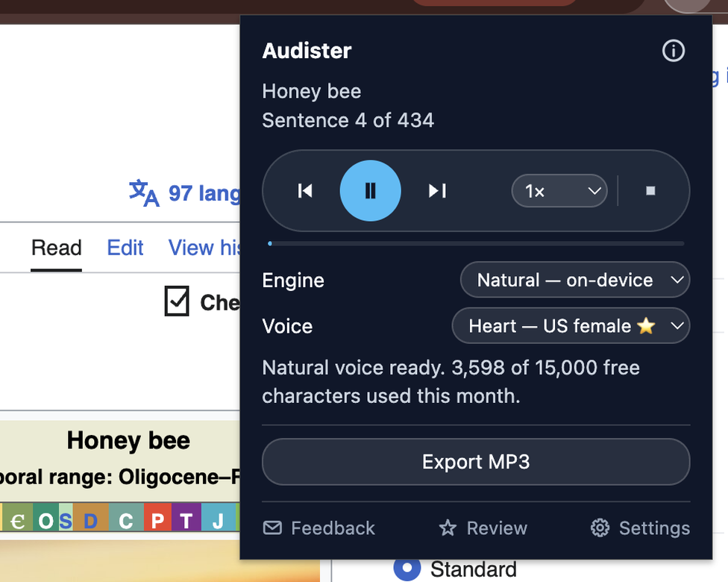Open the Review link with star
The height and width of the screenshot is (582, 728).
pyautogui.click(x=483, y=528)
